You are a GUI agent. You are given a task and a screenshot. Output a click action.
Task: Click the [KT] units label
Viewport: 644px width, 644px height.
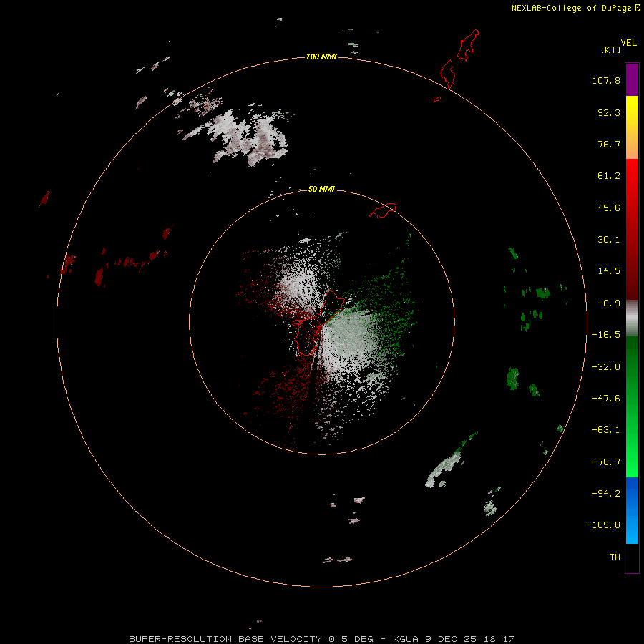point(610,49)
